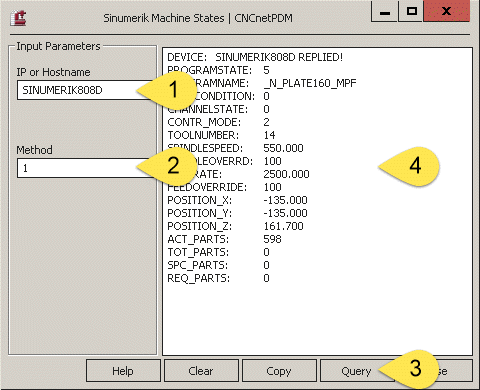Image resolution: width=480 pixels, height=390 pixels.
Task: Minimize the Sinumerik Machine States window
Action: coord(385,12)
